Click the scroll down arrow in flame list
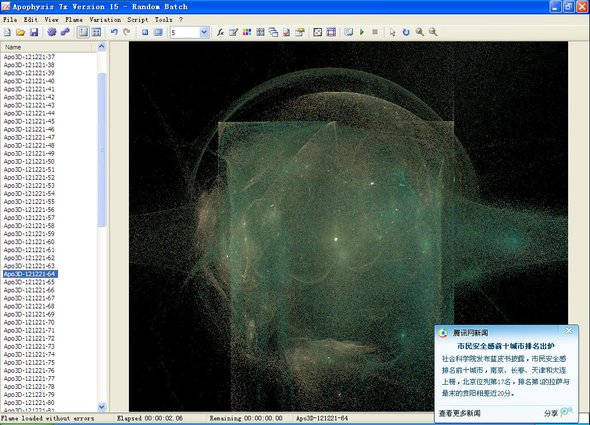 102,407
